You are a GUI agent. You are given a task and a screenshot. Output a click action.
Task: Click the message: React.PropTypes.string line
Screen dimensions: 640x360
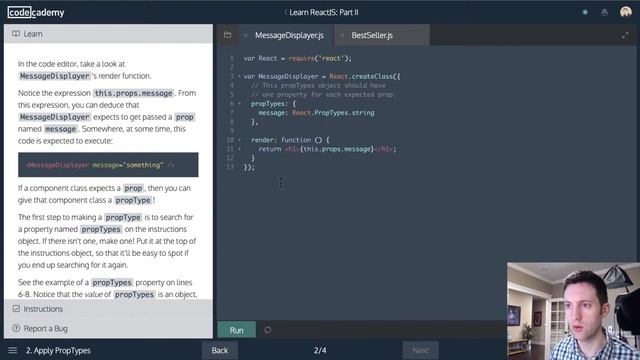pyautogui.click(x=316, y=113)
